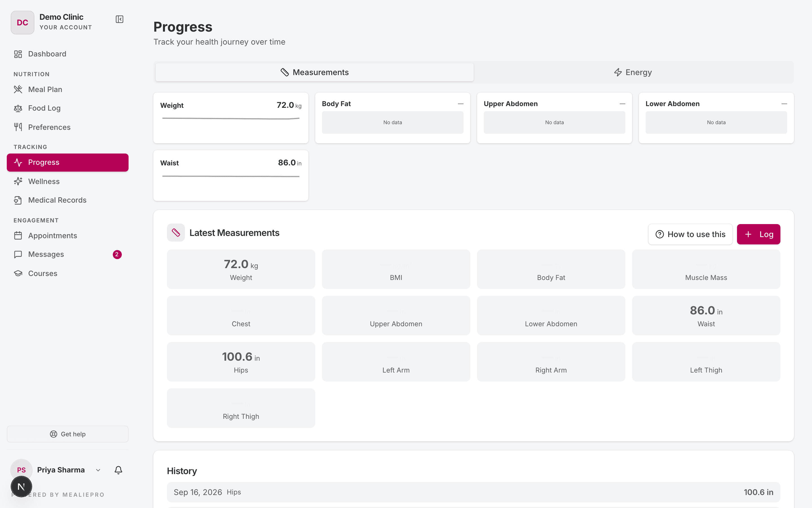Click the Get help lifebuoy icon
This screenshot has width=812, height=508.
pos(53,434)
